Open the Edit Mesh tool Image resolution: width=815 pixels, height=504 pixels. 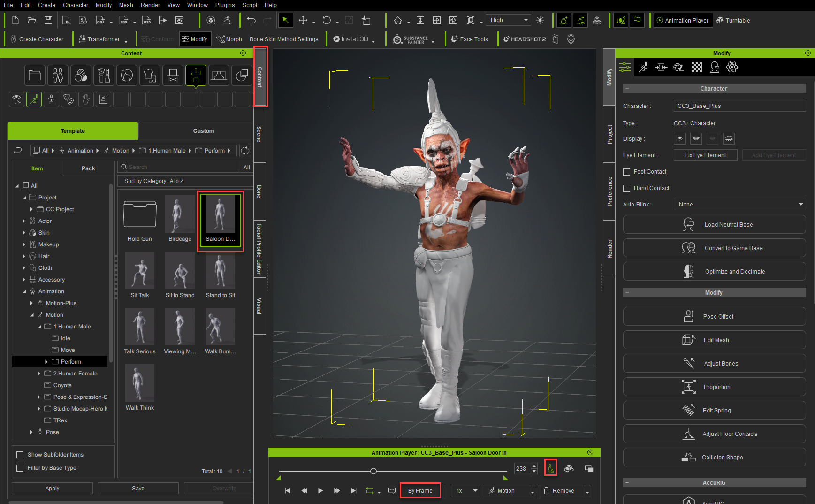tap(714, 340)
